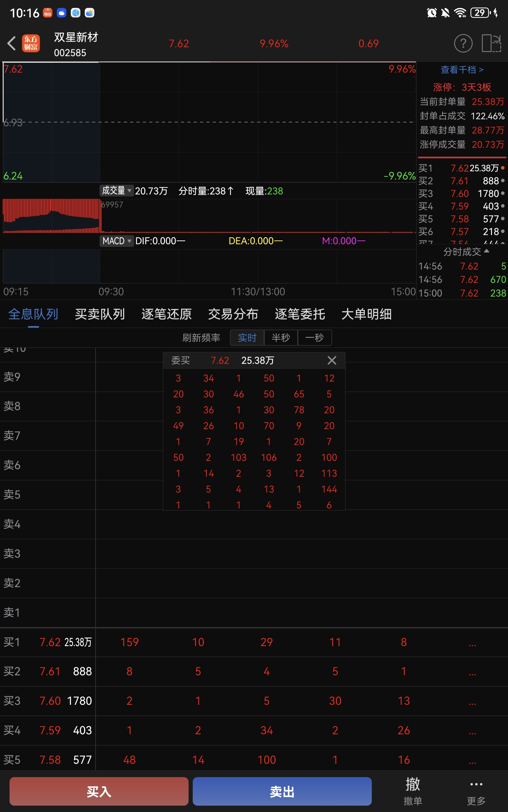Select 卖5 row label

tap(12, 494)
